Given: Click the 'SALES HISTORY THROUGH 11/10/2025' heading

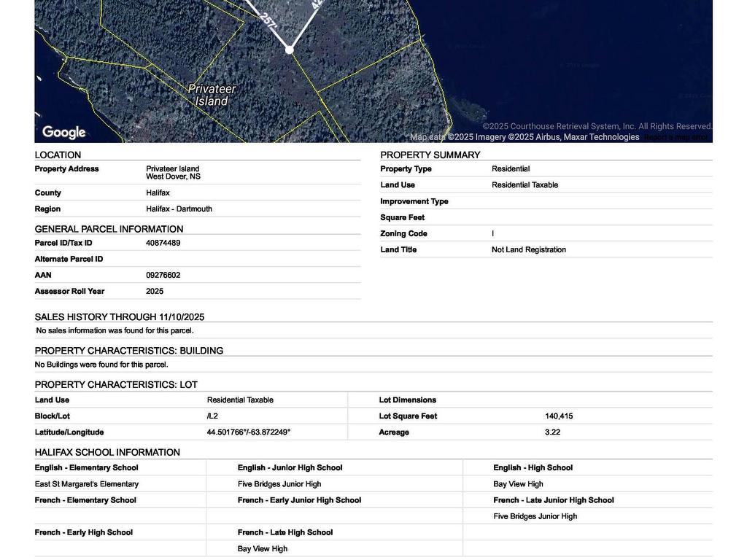Looking at the screenshot, I should tap(120, 317).
